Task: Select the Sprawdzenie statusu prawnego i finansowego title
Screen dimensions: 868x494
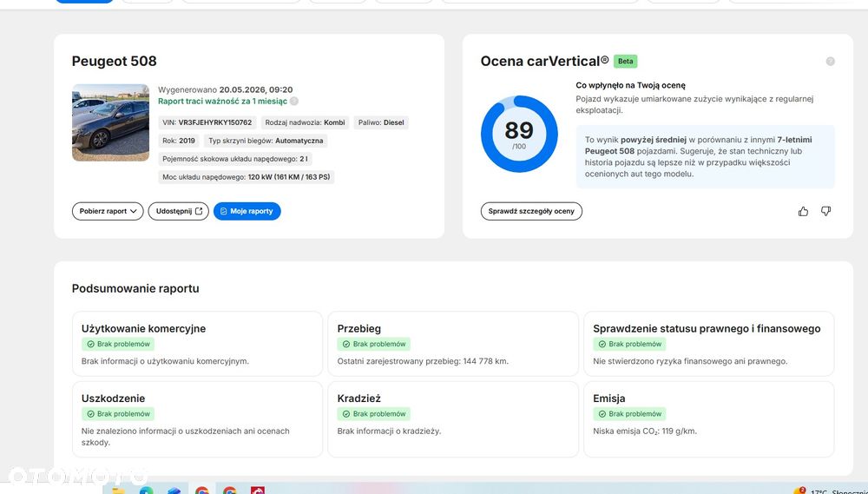Action: tap(707, 328)
